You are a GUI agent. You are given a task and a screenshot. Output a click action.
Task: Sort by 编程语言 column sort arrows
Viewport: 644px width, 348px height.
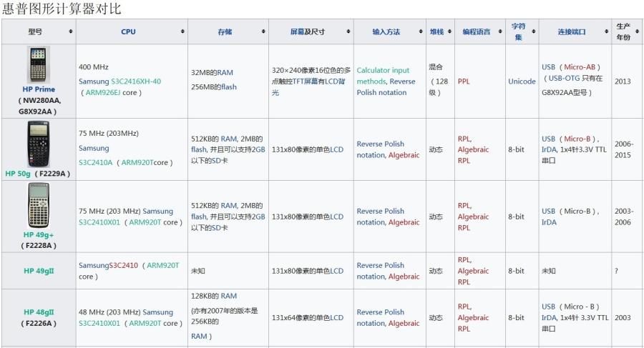point(500,31)
